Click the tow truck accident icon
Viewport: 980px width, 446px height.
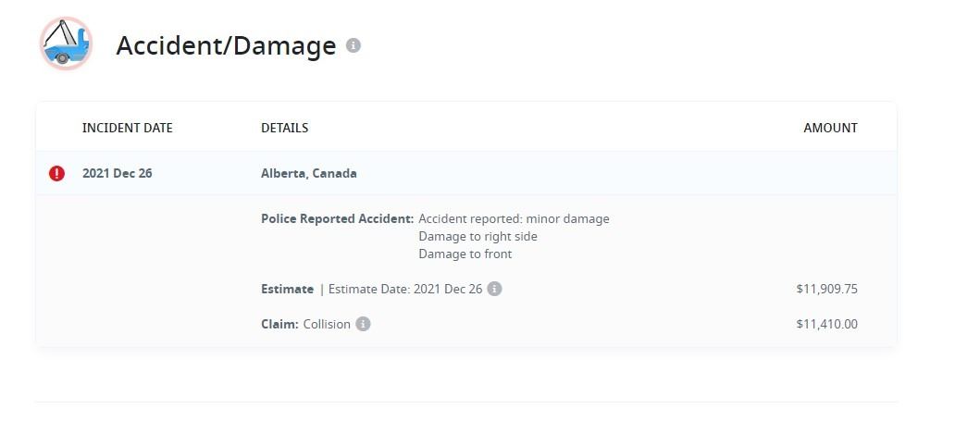point(66,43)
